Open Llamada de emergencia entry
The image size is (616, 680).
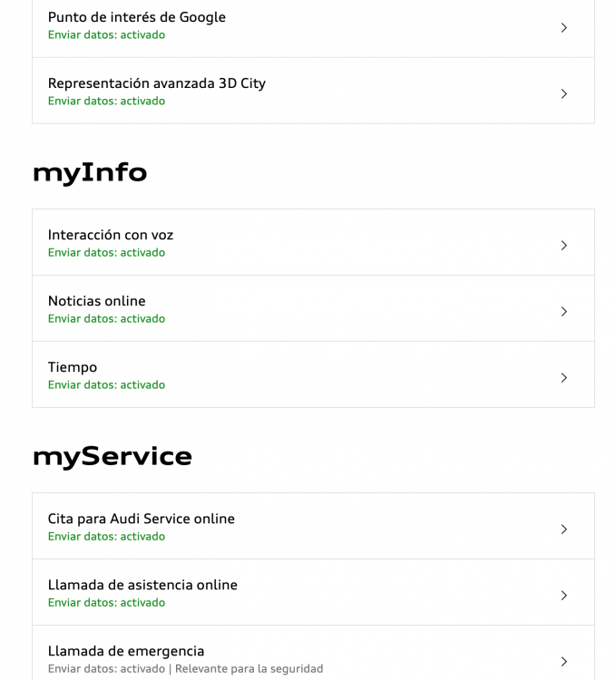click(313, 653)
